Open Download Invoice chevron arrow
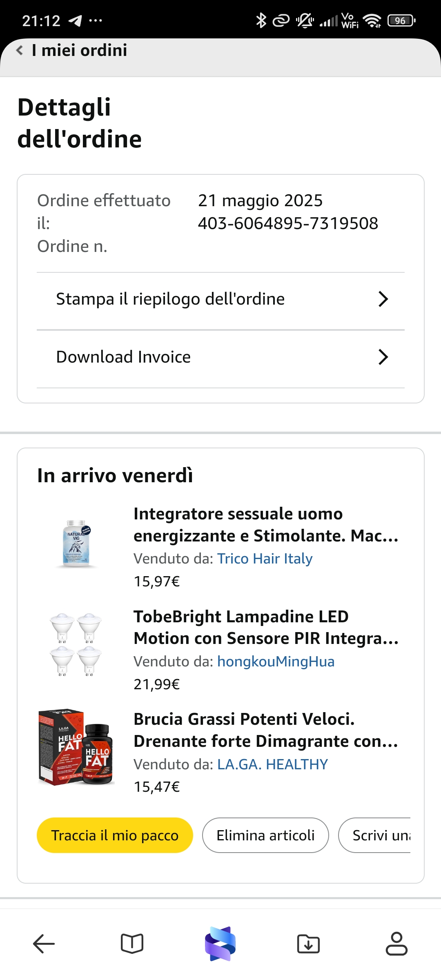 point(383,357)
